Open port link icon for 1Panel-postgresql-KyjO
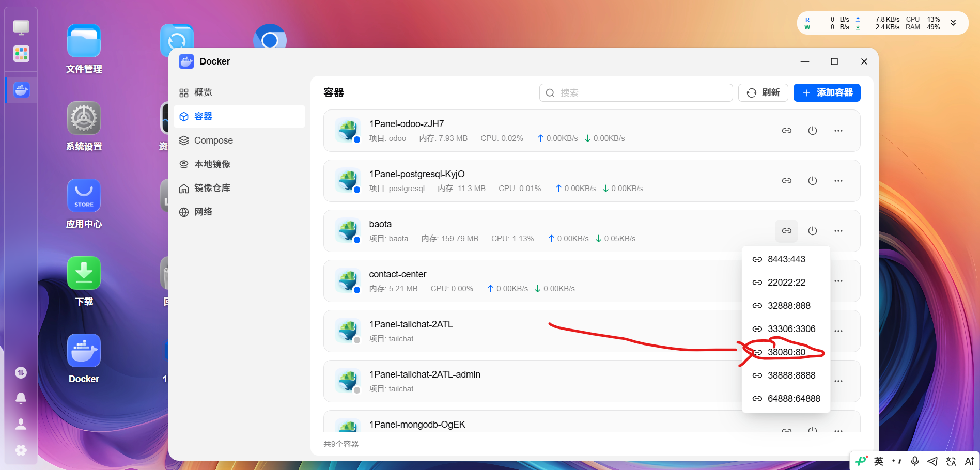980x470 pixels. coord(786,181)
